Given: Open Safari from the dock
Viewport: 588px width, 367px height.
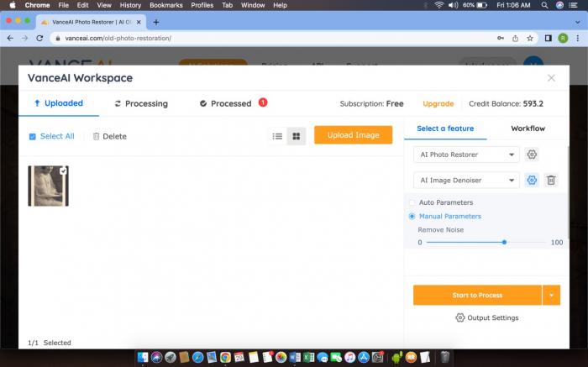Looking at the screenshot, I should pyautogui.click(x=198, y=357).
